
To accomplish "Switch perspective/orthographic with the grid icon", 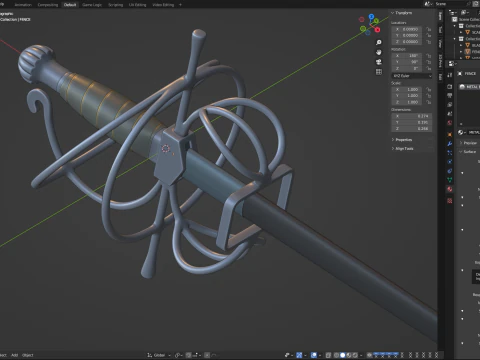I will (x=379, y=72).
